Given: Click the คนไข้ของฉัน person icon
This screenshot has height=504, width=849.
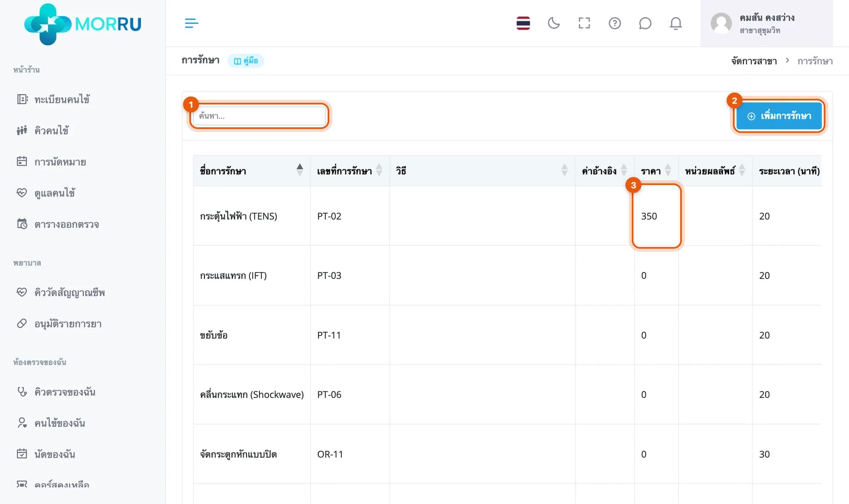Looking at the screenshot, I should click(x=22, y=423).
